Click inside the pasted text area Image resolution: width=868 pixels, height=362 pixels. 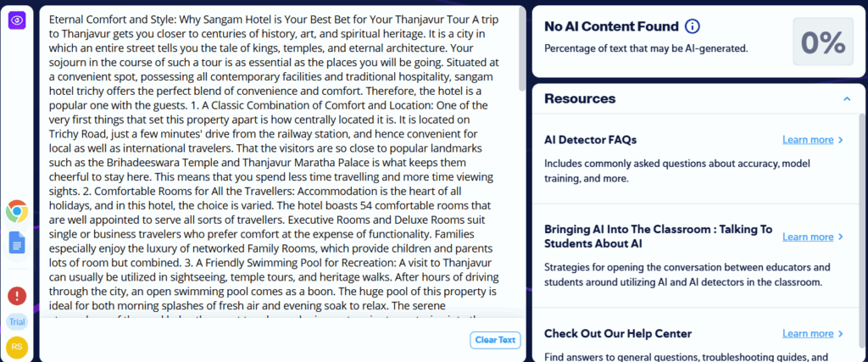tap(280, 170)
